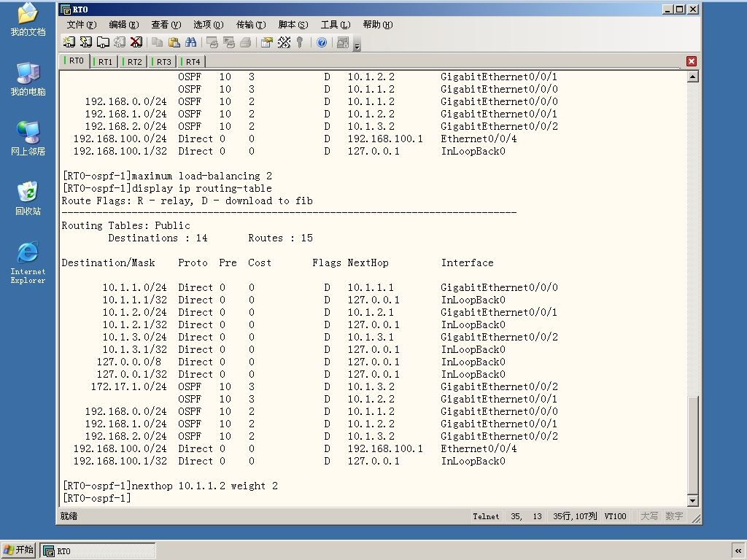Click the RT0 window title bar icon

pyautogui.click(x=66, y=9)
